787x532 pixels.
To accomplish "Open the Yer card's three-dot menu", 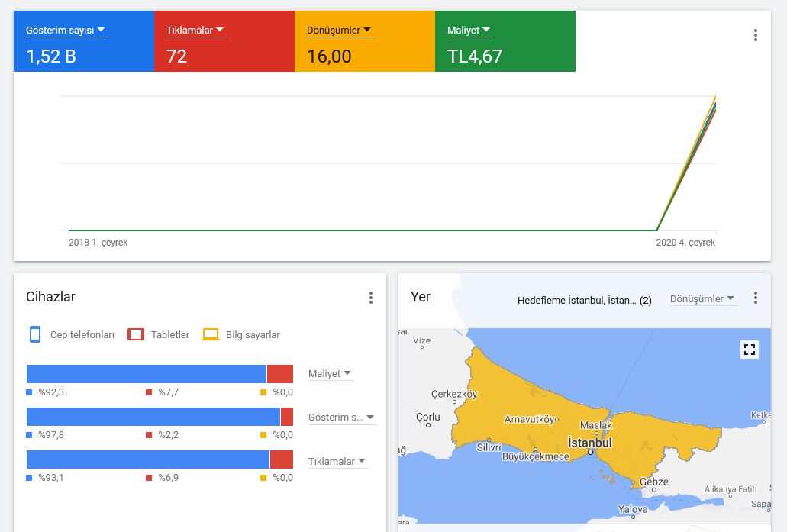I will [x=756, y=298].
